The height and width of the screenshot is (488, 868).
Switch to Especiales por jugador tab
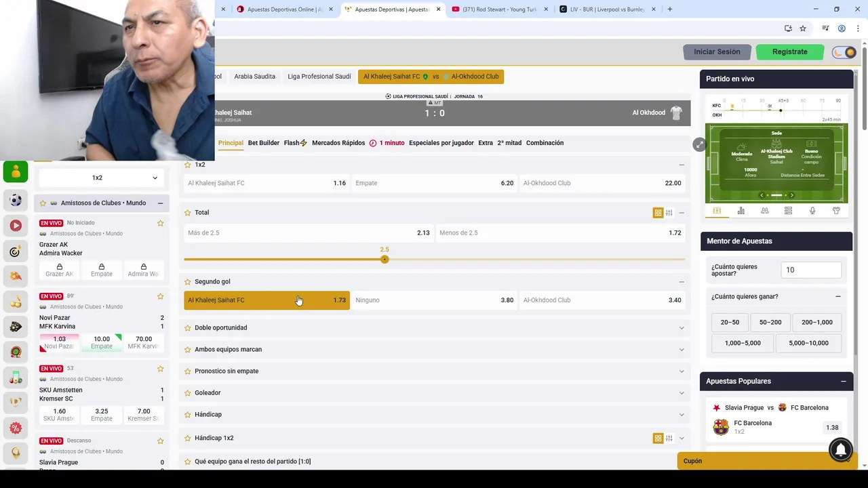tap(441, 143)
